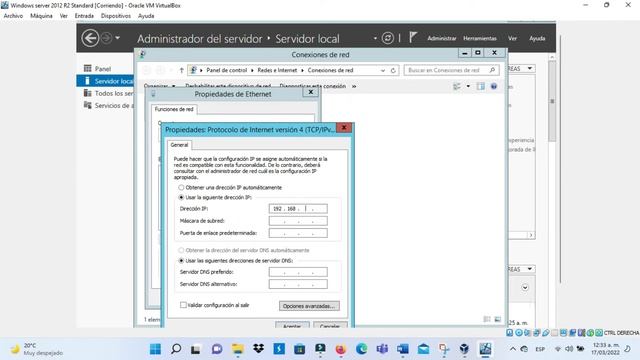
Task: Open Task View on the taskbar
Action: [196, 349]
